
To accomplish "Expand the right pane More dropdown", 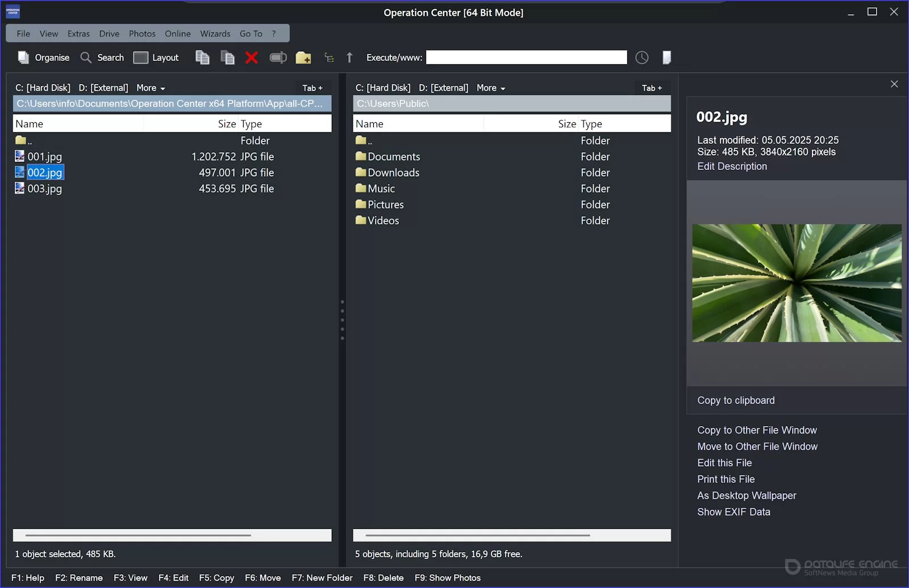I will pyautogui.click(x=491, y=88).
